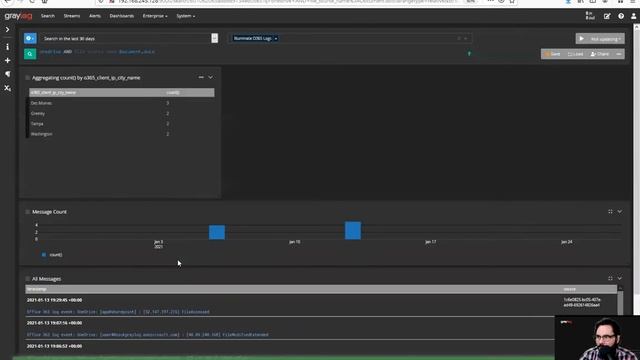Select the Des Moines row
Screen dimensions: 640x360
click(x=121, y=103)
